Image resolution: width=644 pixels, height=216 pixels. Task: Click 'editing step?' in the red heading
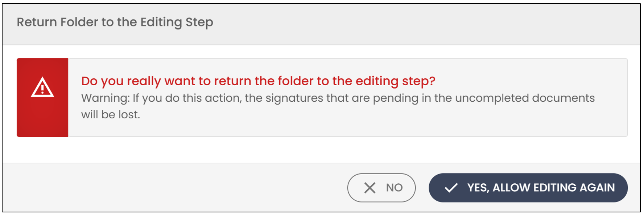395,81
